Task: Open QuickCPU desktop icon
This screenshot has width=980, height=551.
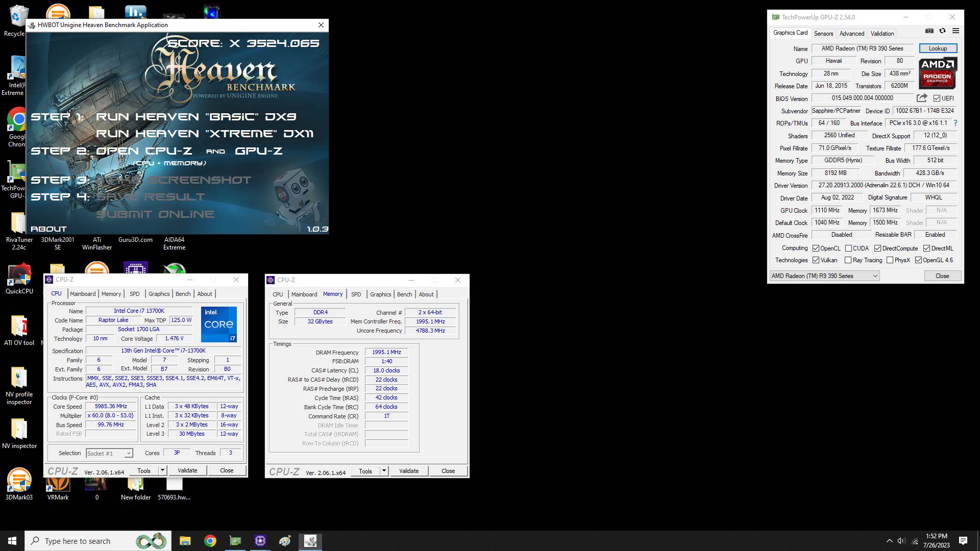Action: pos(19,279)
